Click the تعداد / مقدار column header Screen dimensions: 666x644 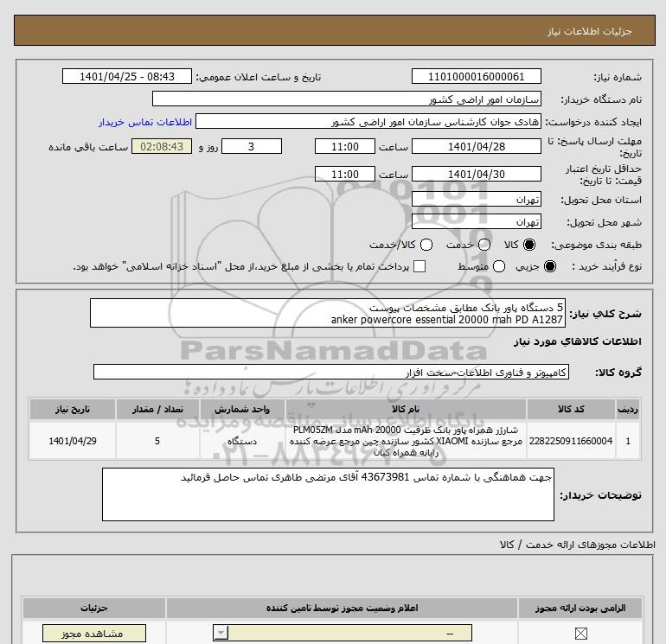(x=157, y=409)
